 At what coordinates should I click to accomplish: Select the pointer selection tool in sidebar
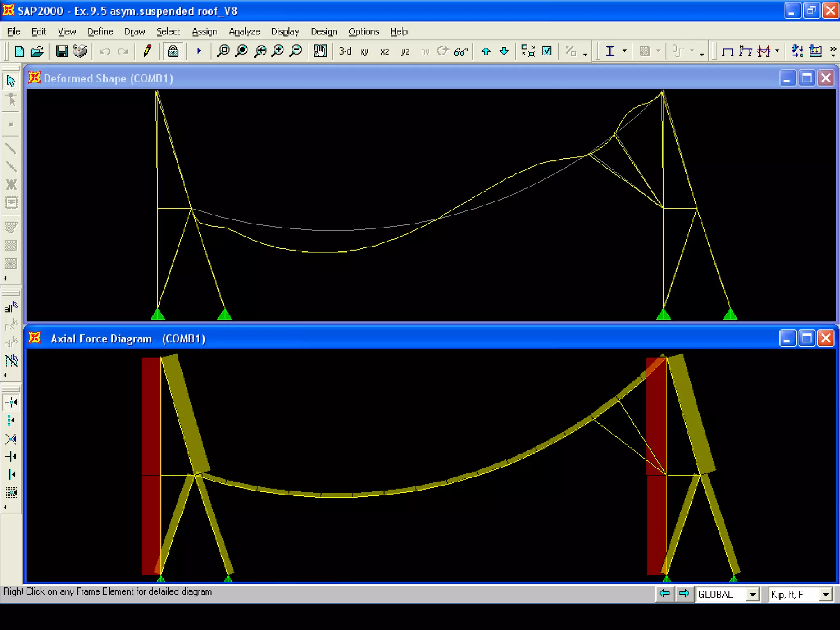click(x=11, y=81)
